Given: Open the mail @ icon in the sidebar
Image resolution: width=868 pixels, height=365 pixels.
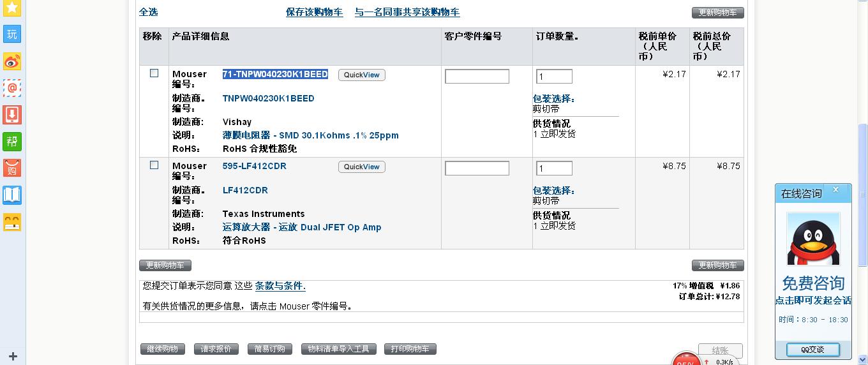Looking at the screenshot, I should (x=12, y=88).
